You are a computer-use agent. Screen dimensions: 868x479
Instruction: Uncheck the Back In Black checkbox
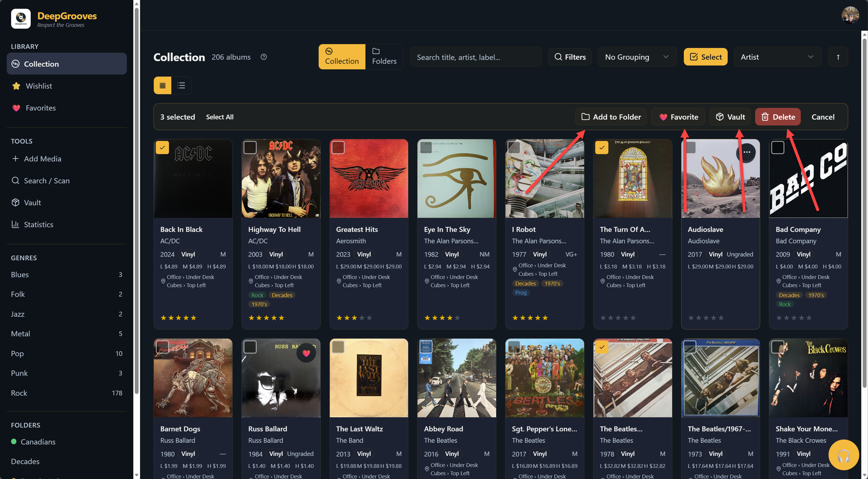pyautogui.click(x=162, y=147)
